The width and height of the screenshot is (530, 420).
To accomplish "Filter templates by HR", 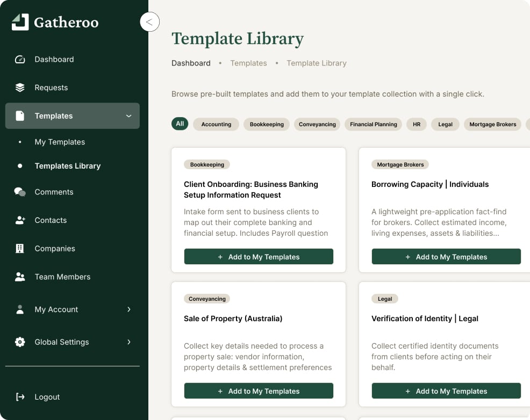I will point(417,124).
